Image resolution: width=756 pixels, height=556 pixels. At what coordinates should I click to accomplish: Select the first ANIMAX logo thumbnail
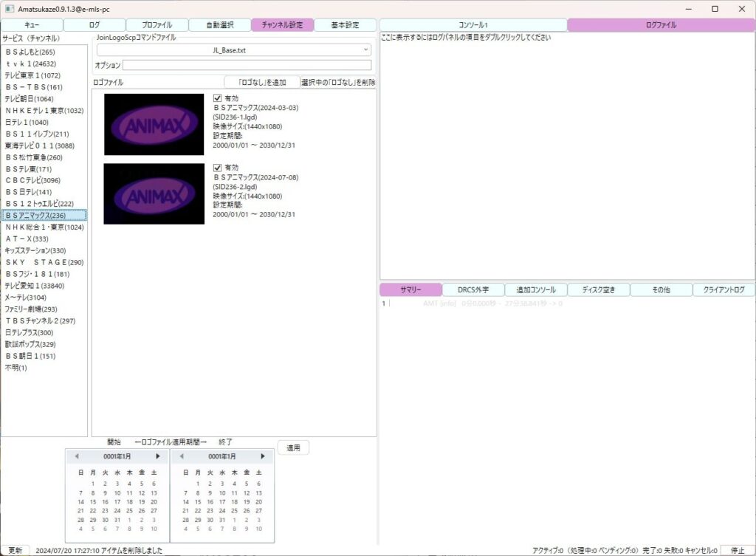[x=154, y=124]
